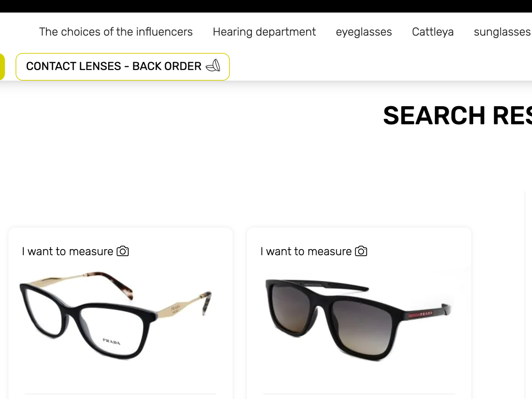Click the partially visible yellow button at left edge
The image size is (532, 399).
(2, 67)
